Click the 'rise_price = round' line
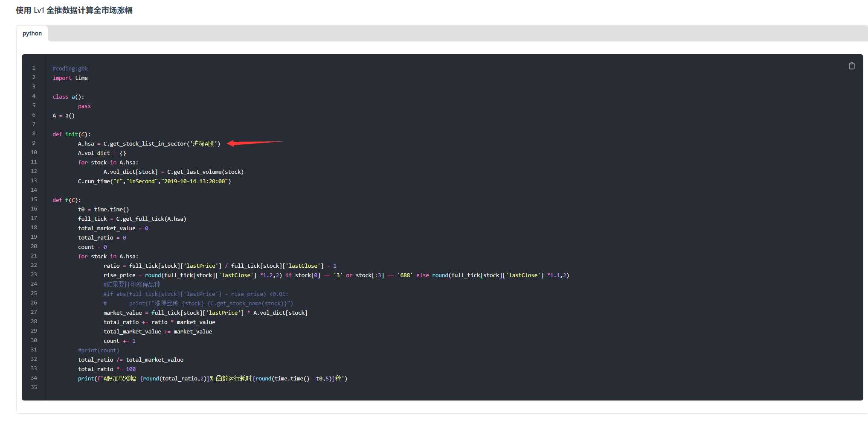 pos(336,275)
